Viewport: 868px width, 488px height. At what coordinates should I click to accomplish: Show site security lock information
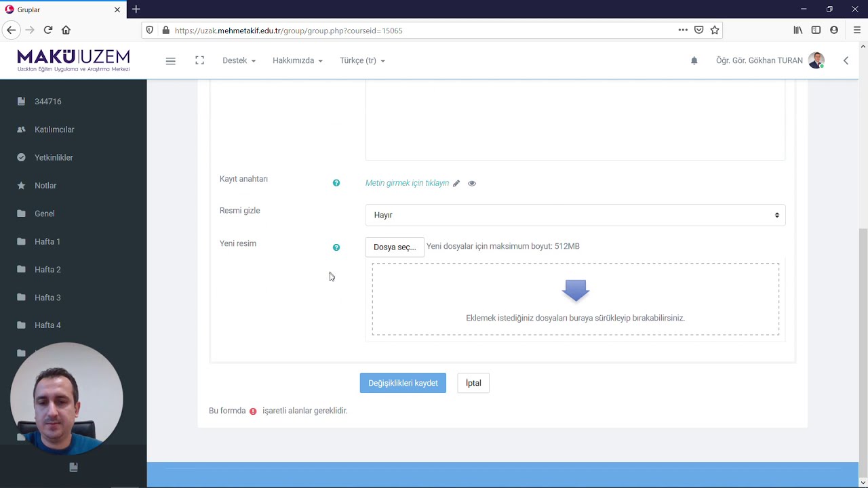(x=165, y=30)
